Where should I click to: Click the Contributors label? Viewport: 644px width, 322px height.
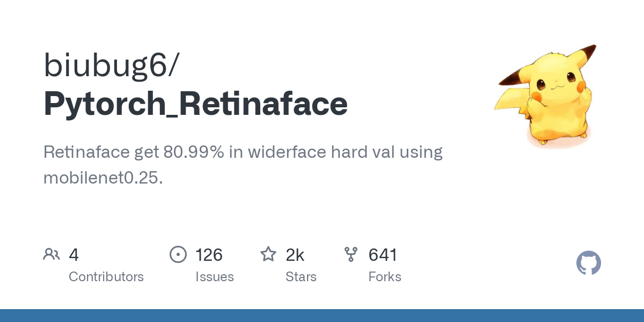click(x=106, y=277)
